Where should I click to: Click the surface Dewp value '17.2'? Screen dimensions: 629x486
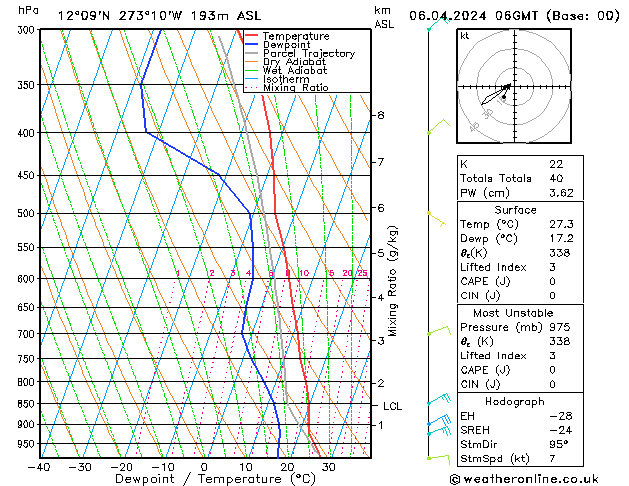coord(561,239)
